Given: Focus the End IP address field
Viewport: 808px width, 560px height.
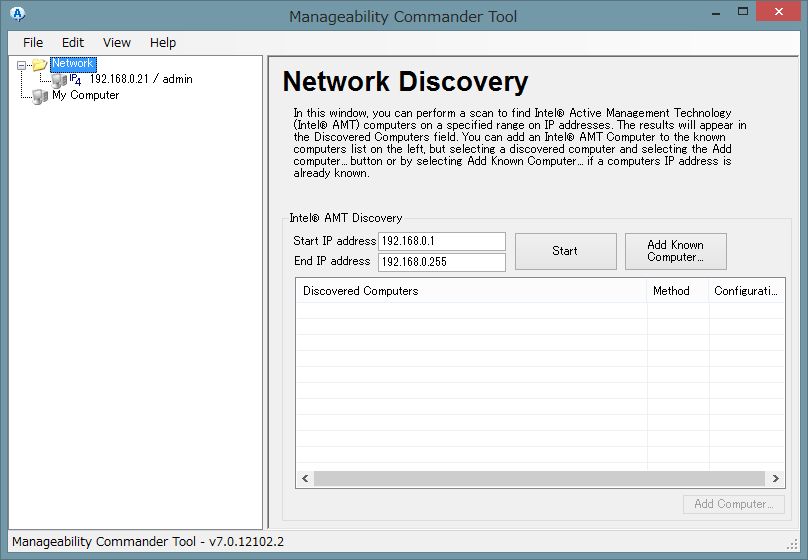Looking at the screenshot, I should point(442,262).
